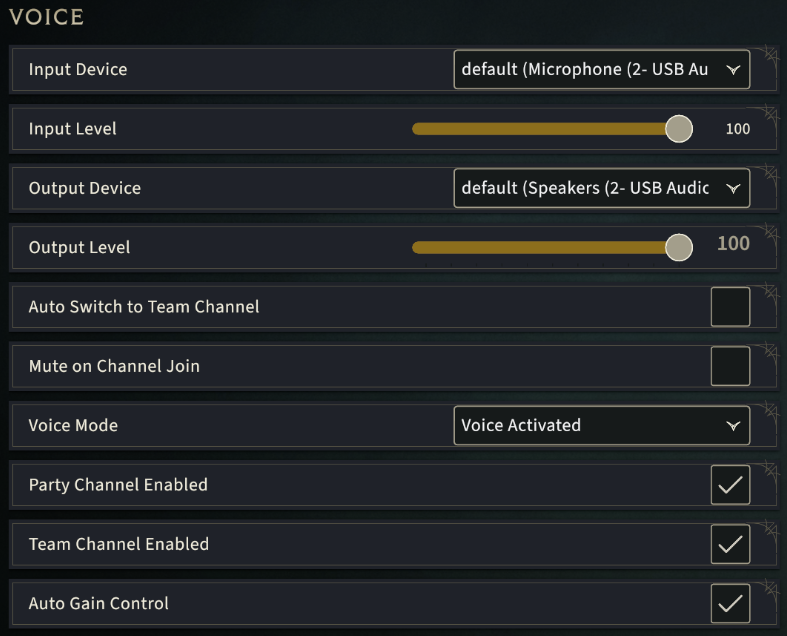The image size is (787, 636).
Task: Expand the Voice Activated mode selector
Action: tap(590, 425)
